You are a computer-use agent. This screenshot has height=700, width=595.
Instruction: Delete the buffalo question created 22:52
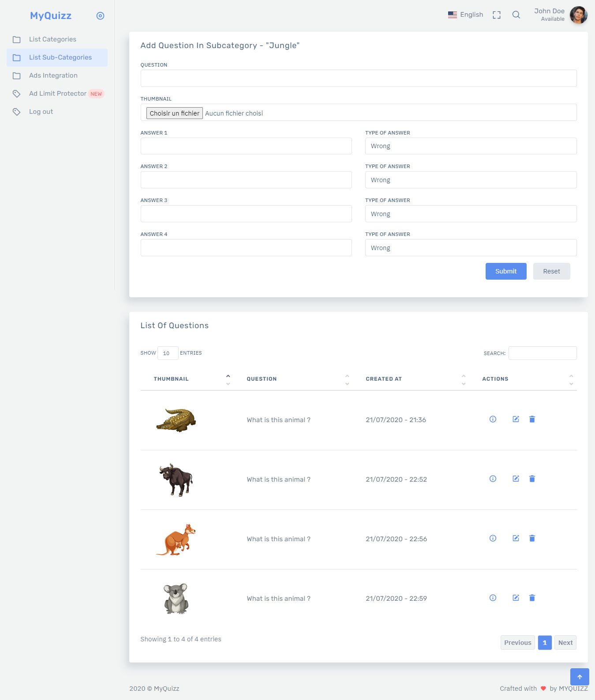(532, 479)
